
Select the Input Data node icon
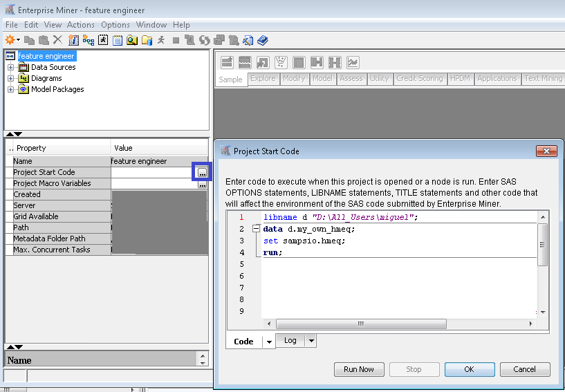(x=299, y=62)
